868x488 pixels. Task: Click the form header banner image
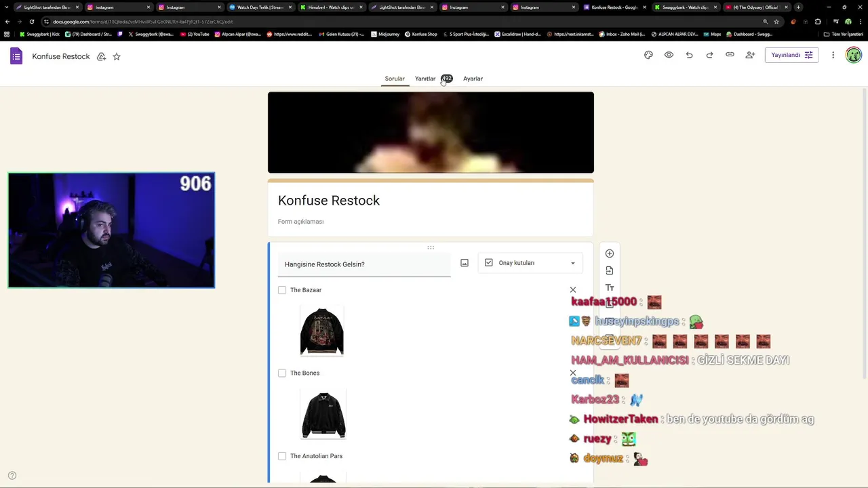pyautogui.click(x=431, y=133)
